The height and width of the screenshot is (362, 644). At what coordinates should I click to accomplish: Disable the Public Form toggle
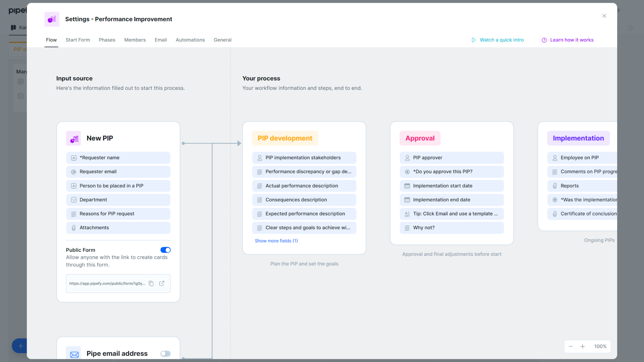coord(165,250)
